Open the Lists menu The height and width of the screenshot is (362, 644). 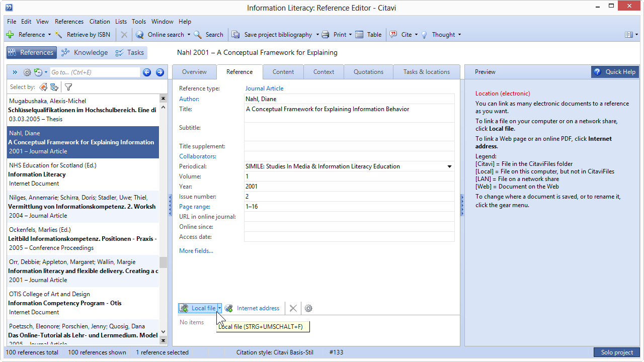[x=121, y=22]
